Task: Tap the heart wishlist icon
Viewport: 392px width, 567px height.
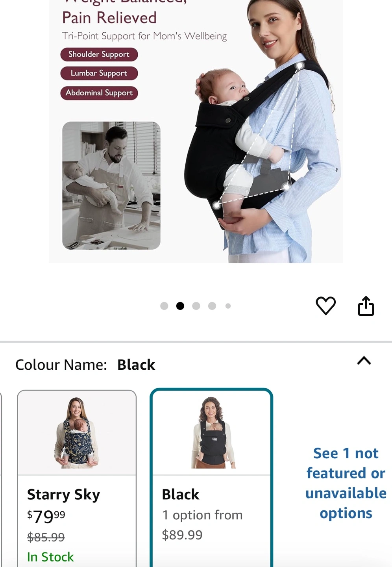Action: [x=325, y=306]
